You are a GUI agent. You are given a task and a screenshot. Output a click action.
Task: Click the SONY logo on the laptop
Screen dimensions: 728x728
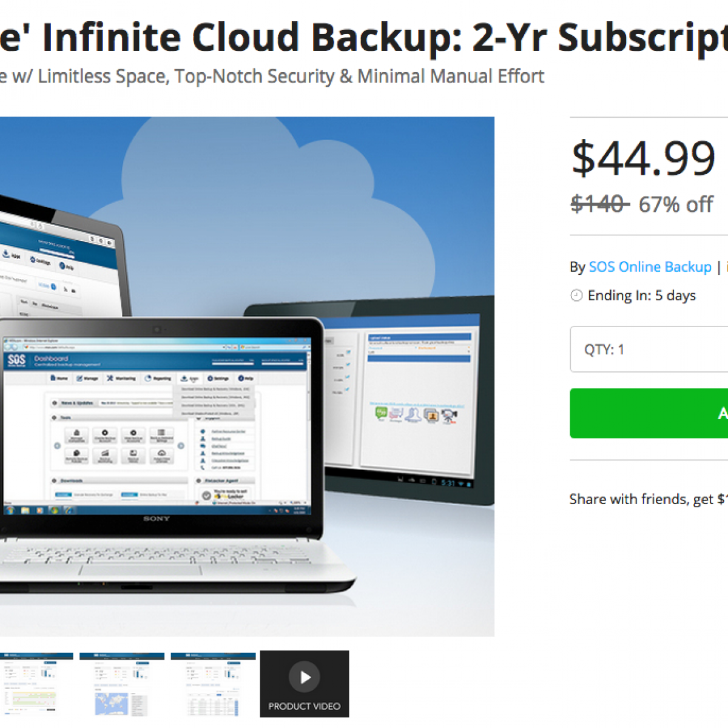point(157,519)
